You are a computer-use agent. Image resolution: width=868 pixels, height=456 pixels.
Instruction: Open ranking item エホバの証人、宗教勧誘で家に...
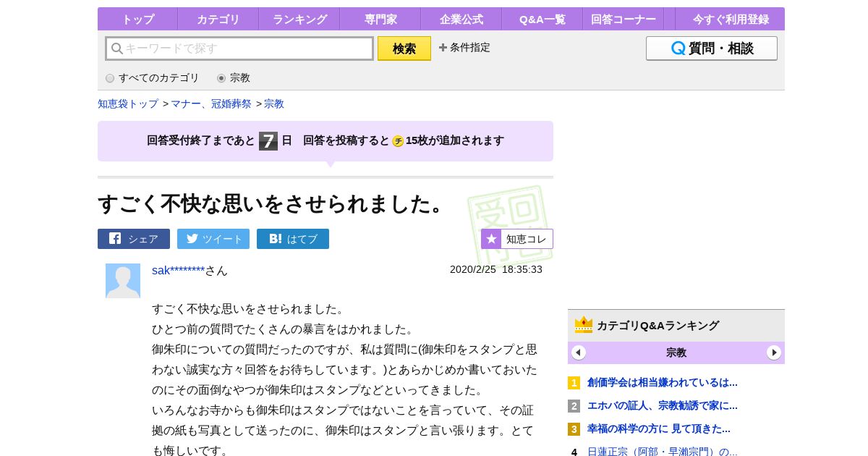[663, 405]
